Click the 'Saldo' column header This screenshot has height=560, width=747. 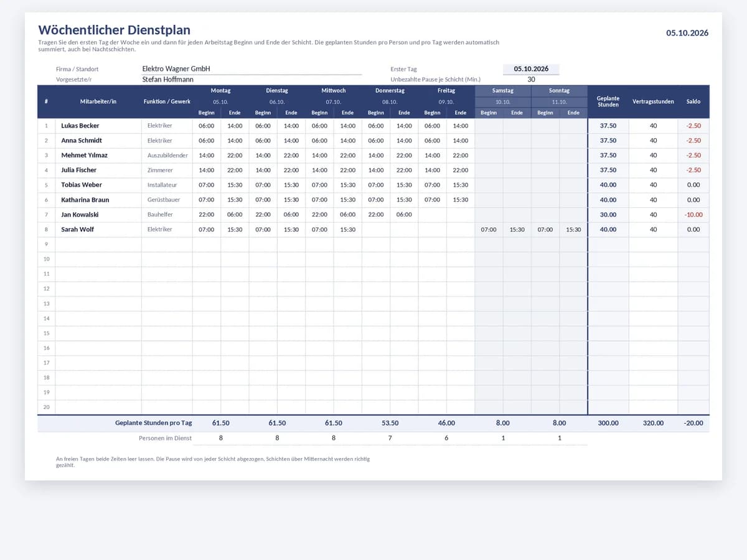(x=693, y=101)
